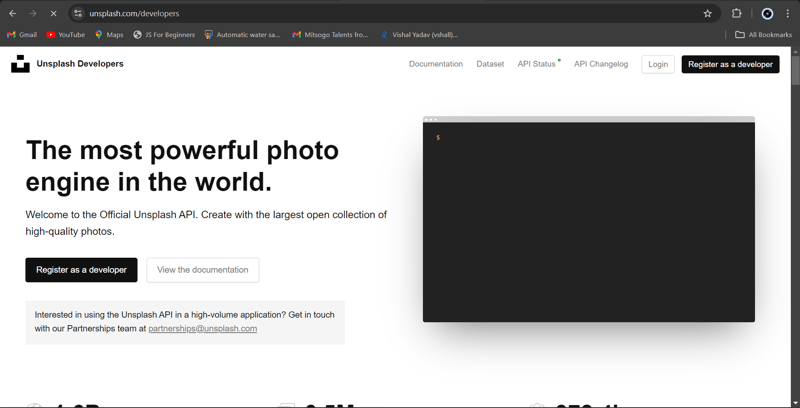The height and width of the screenshot is (408, 800).
Task: Open Gmail bookmark
Action: click(22, 35)
